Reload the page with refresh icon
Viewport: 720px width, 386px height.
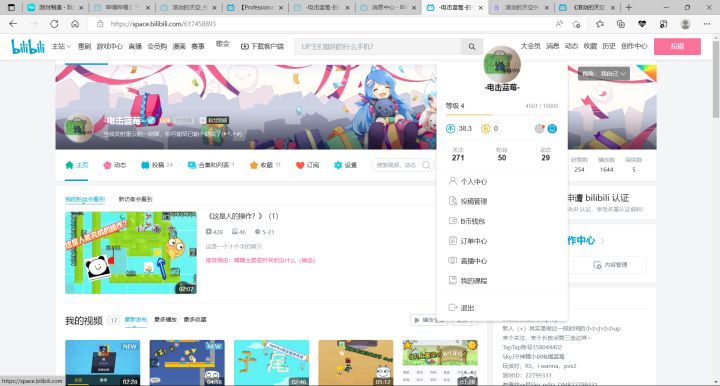tap(54, 24)
